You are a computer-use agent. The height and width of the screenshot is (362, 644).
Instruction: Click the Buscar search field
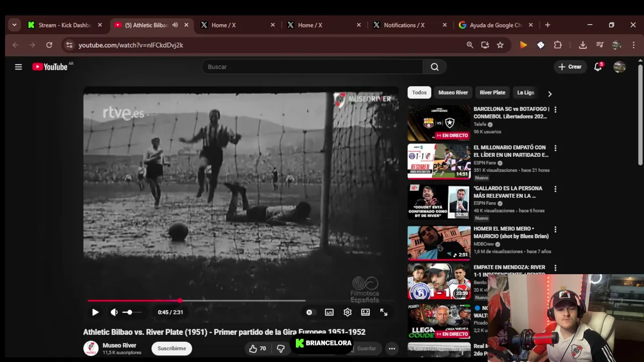click(x=313, y=67)
